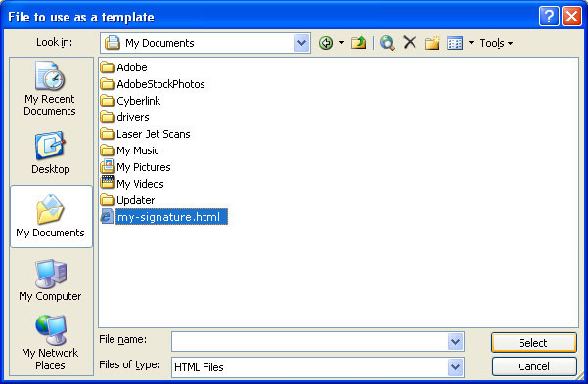Open the Views dropdown arrow

[471, 43]
